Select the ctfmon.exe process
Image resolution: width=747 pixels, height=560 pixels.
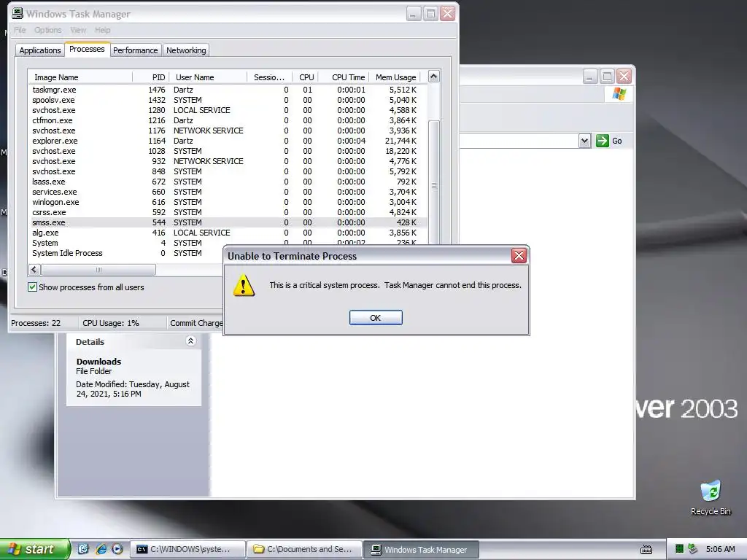(227, 120)
